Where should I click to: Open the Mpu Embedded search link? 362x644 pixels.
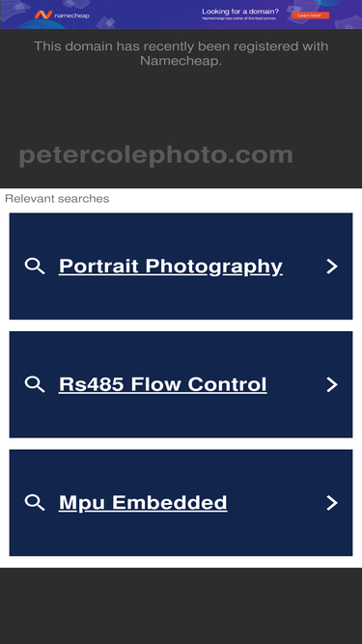pos(143,503)
